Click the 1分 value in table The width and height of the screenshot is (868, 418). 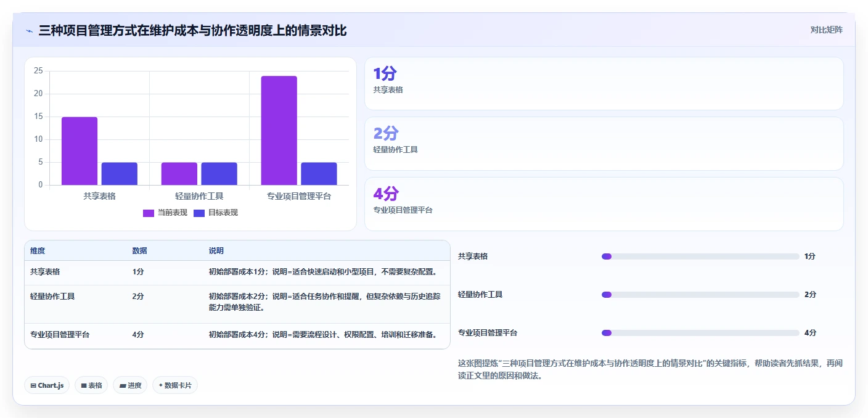(138, 271)
